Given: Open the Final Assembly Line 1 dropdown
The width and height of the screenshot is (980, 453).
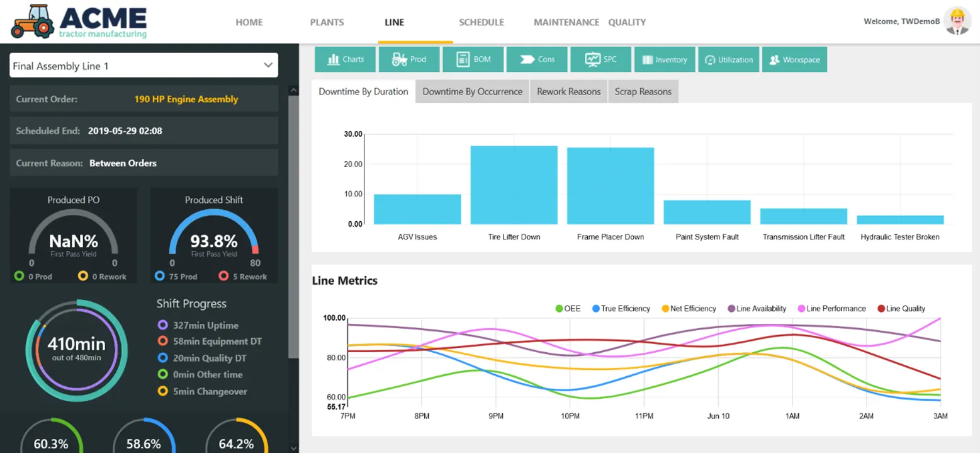Looking at the screenshot, I should (x=144, y=66).
